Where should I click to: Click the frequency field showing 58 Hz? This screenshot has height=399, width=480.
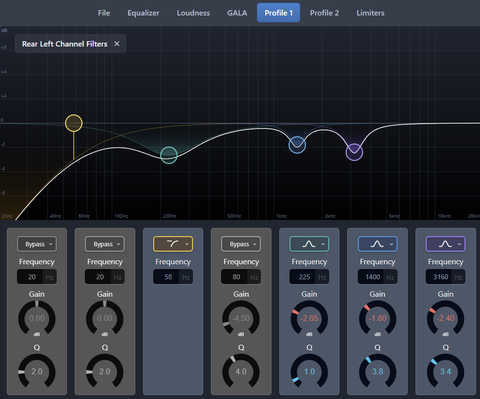pos(173,277)
